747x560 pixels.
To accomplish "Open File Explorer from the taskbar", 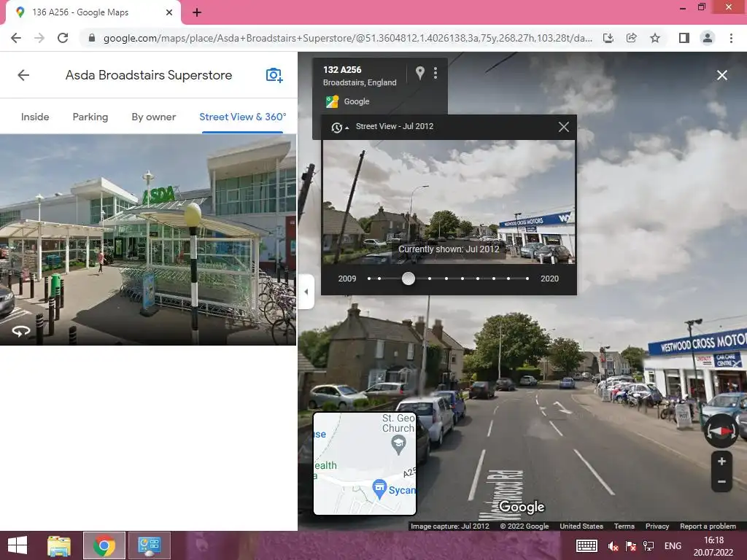I will pyautogui.click(x=59, y=545).
